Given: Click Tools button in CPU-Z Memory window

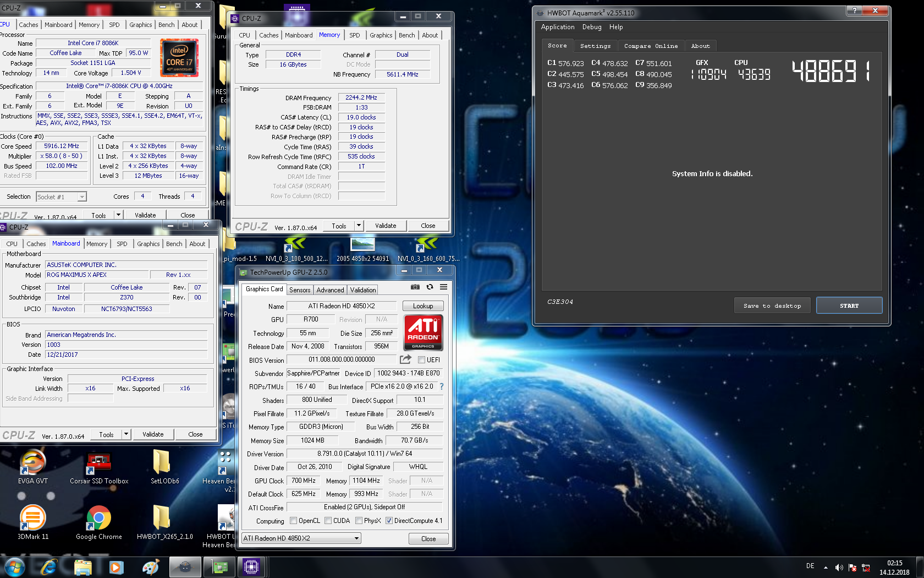Looking at the screenshot, I should coord(339,226).
